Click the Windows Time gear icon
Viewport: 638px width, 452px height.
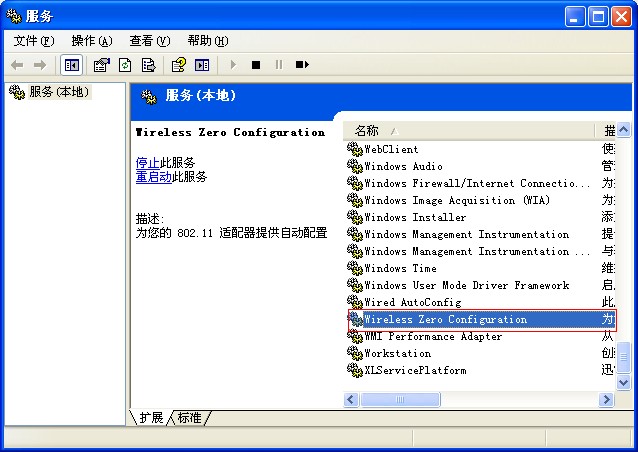coord(355,269)
